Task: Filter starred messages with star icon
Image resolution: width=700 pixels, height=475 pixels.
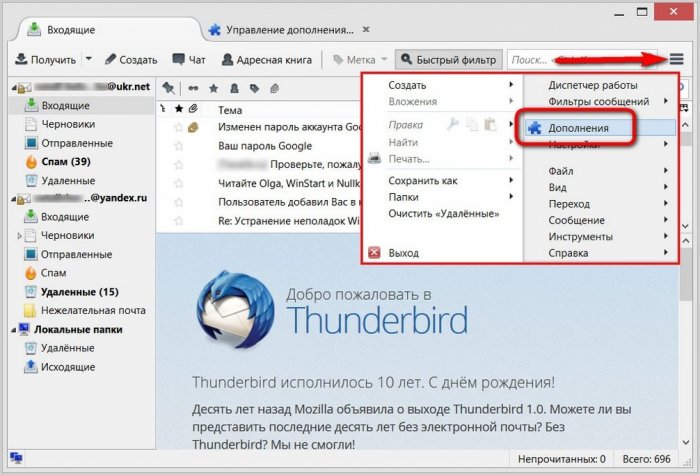Action: [212, 88]
